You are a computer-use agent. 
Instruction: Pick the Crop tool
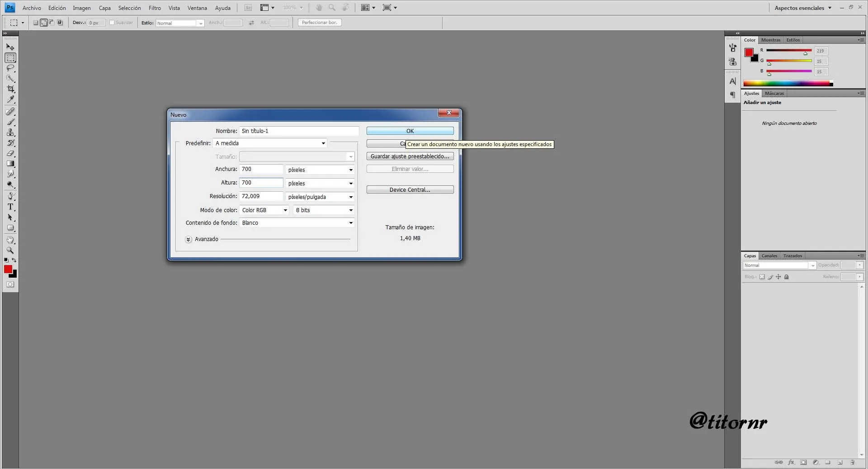[10, 89]
